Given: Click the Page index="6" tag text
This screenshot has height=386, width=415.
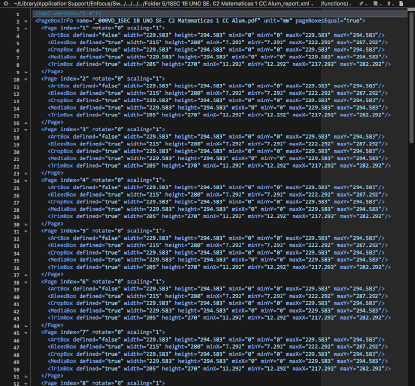Looking at the screenshot, I should coord(103,282).
